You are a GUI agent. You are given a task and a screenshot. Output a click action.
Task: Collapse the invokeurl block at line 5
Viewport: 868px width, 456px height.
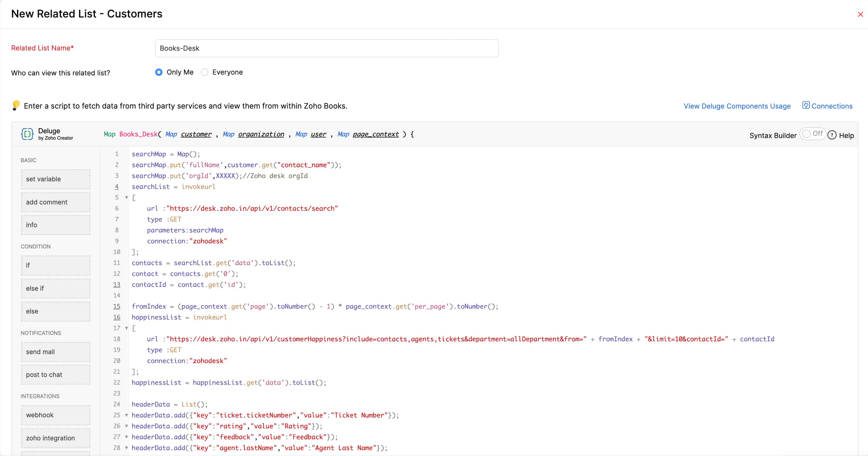click(x=126, y=198)
